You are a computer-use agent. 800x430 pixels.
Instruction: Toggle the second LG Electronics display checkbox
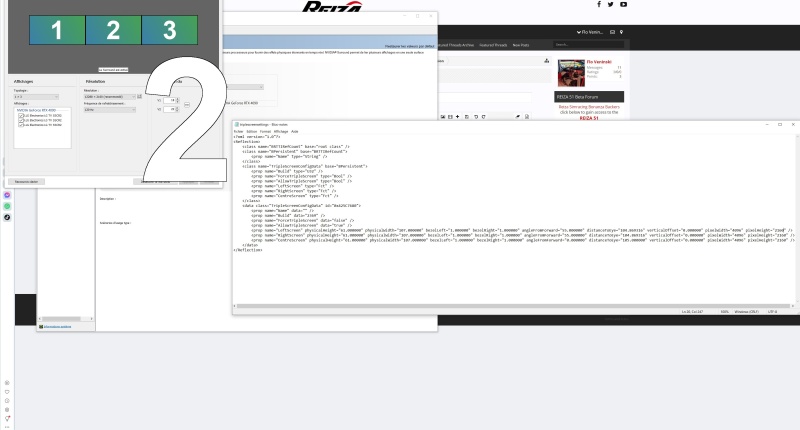click(x=20, y=121)
